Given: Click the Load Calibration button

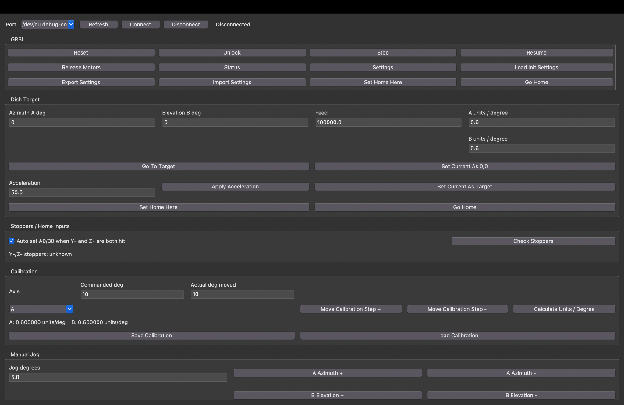Looking at the screenshot, I should (x=457, y=336).
